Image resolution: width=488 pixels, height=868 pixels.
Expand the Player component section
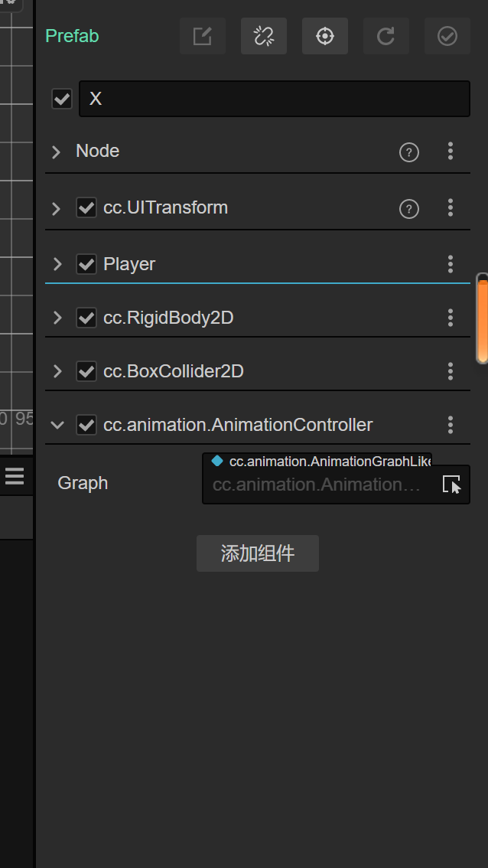point(57,264)
